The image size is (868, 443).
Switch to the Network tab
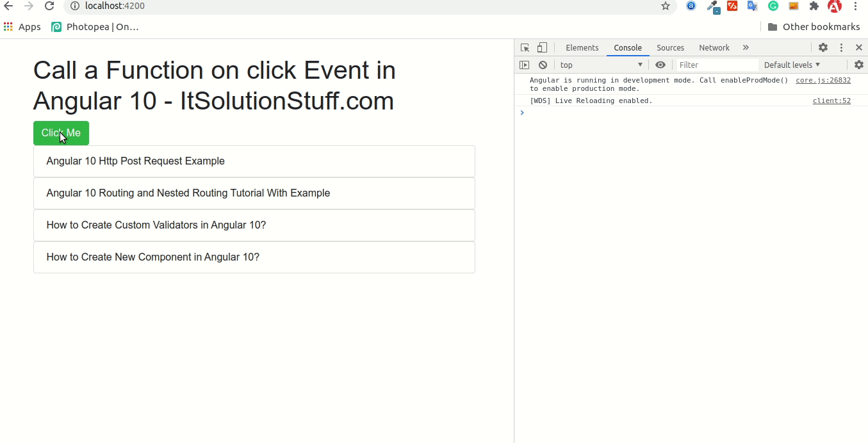coord(714,48)
